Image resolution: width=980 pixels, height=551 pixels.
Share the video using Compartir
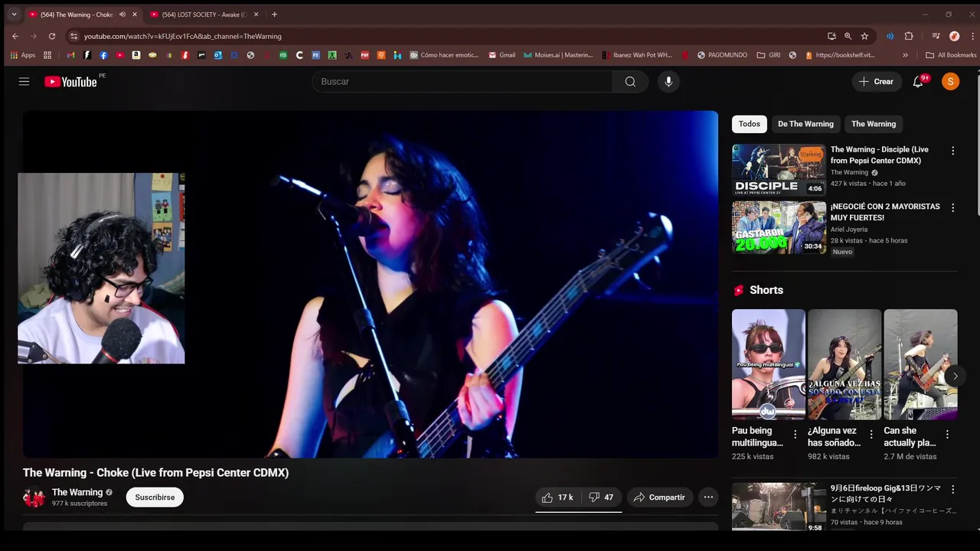point(660,497)
